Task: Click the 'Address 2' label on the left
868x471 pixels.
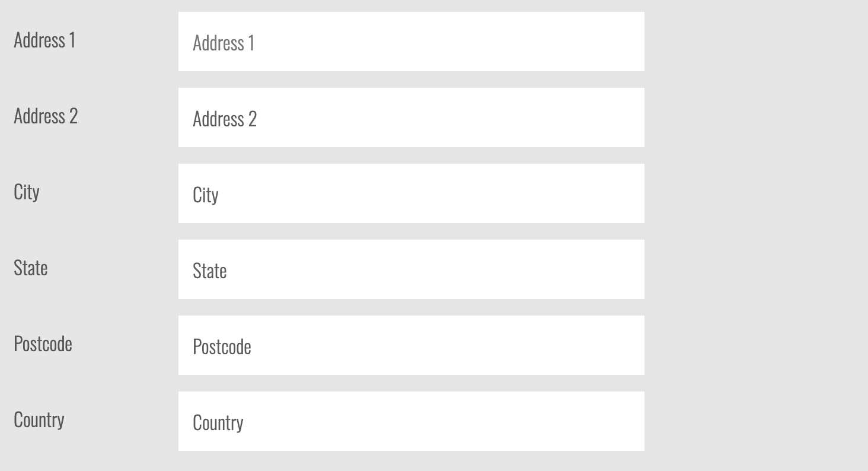Action: tap(46, 116)
